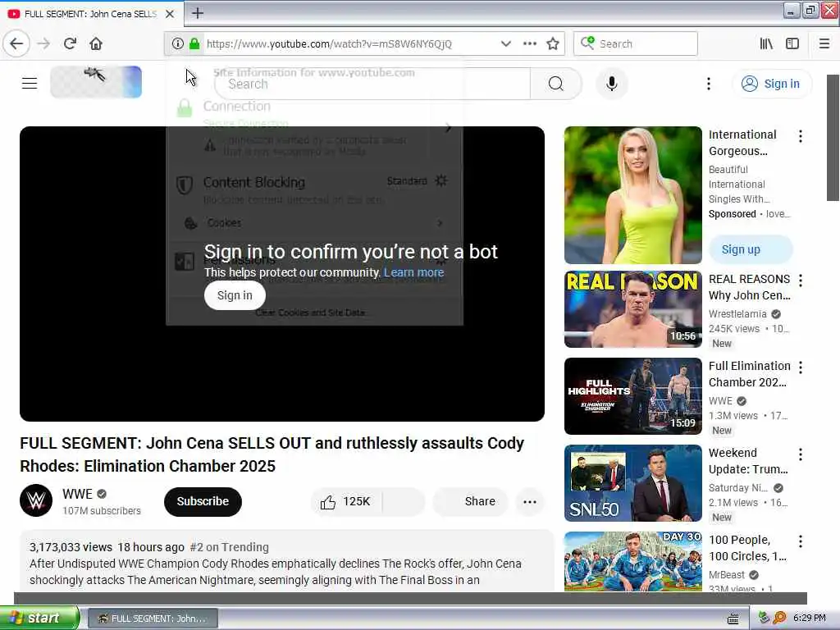
Task: Open the Weekend Update SNL50 thumbnail
Action: (x=632, y=482)
